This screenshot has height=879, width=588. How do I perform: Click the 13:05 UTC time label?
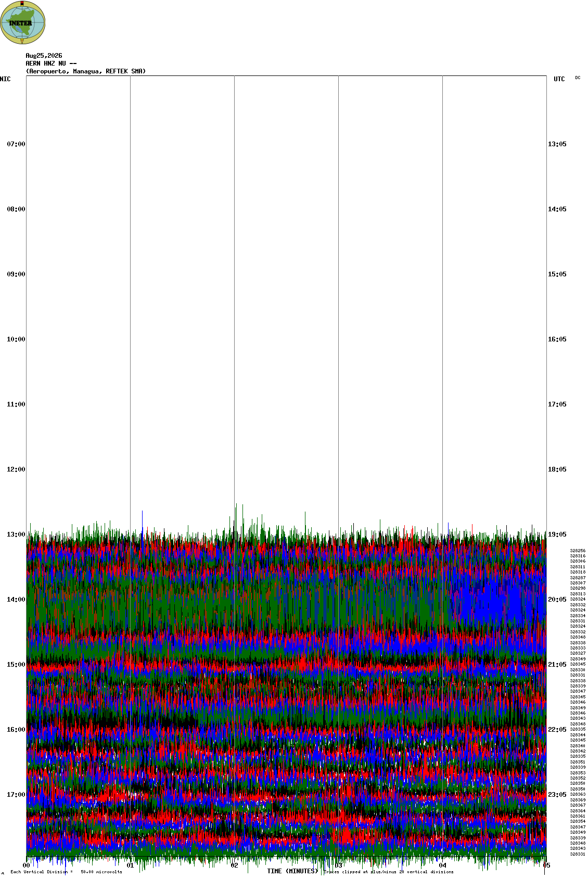tap(557, 144)
